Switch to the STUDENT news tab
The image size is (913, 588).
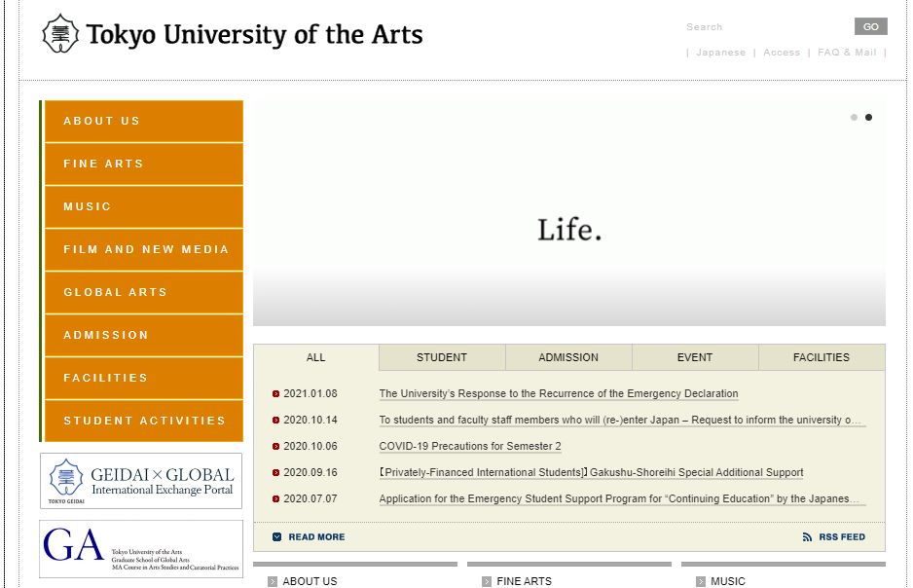(x=442, y=357)
